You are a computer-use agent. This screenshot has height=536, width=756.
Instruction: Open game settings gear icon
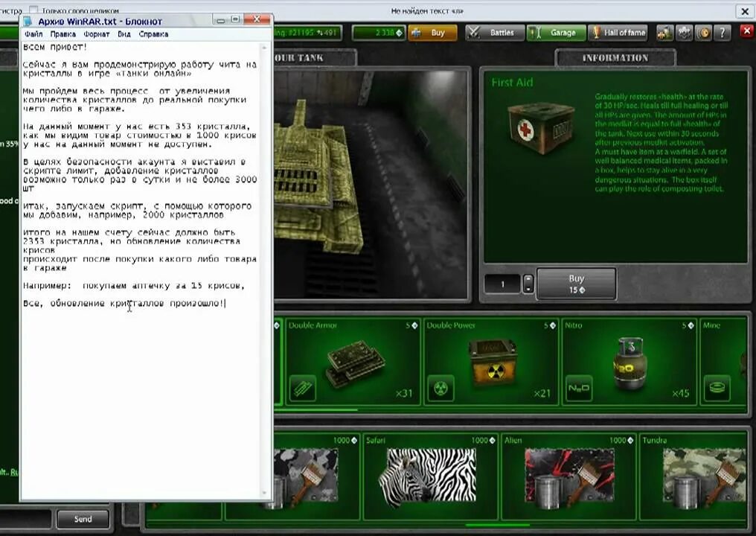[x=684, y=33]
